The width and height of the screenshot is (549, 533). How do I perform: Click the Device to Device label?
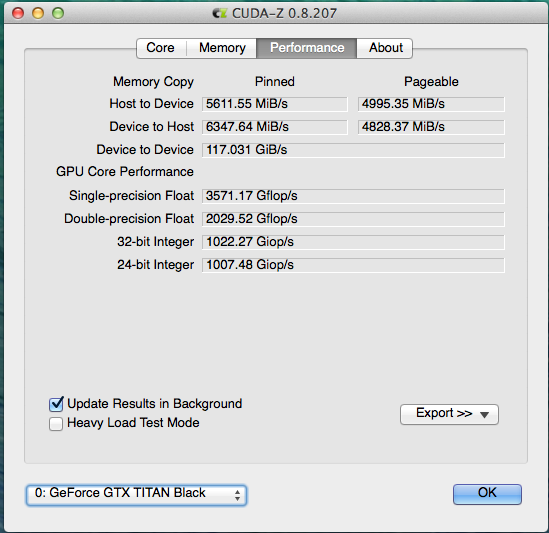click(145, 150)
